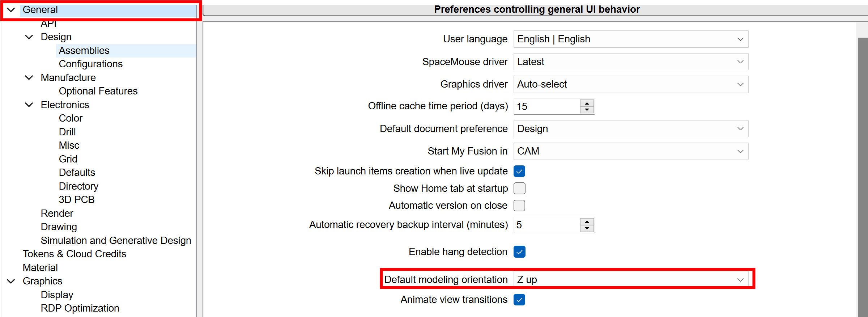Collapse the Electronics tree node
Screen dimensions: 868x317
pyautogui.click(x=29, y=105)
